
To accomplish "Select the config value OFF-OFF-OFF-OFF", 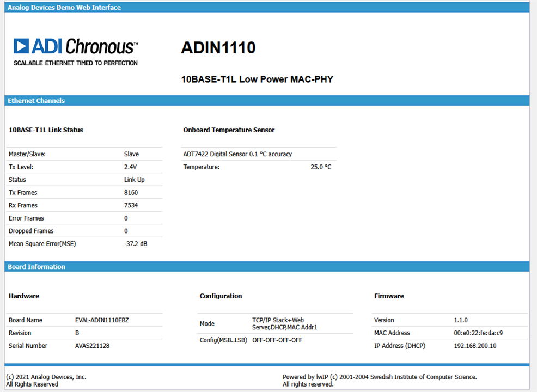I will pyautogui.click(x=277, y=340).
